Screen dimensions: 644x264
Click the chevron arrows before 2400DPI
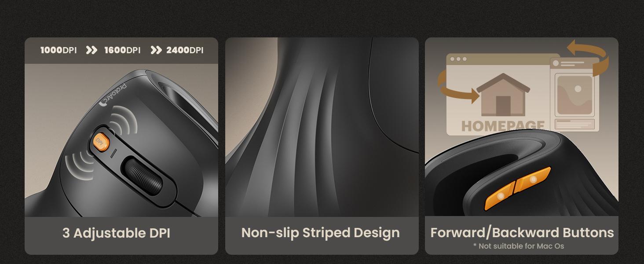point(156,50)
